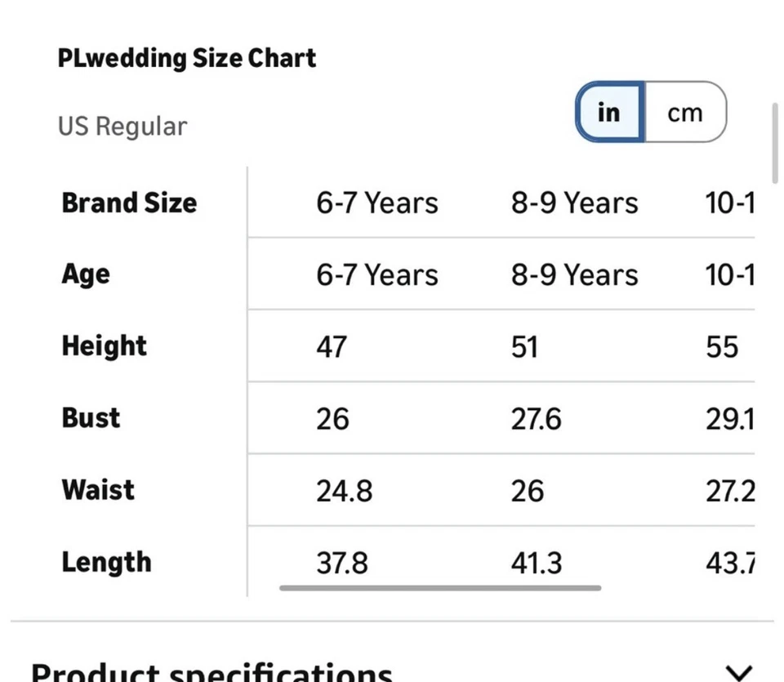The image size is (784, 682).
Task: Click the height value 51
Action: (x=524, y=347)
